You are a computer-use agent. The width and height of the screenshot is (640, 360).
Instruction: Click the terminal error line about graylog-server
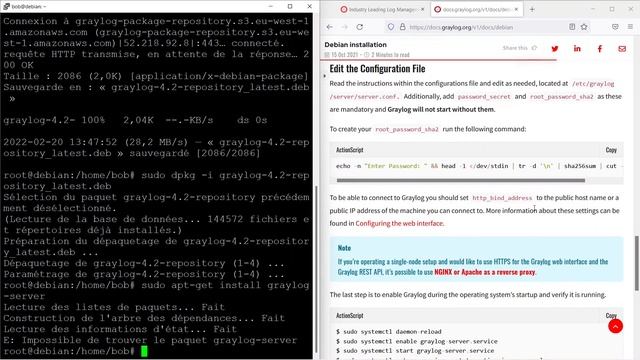(150, 340)
